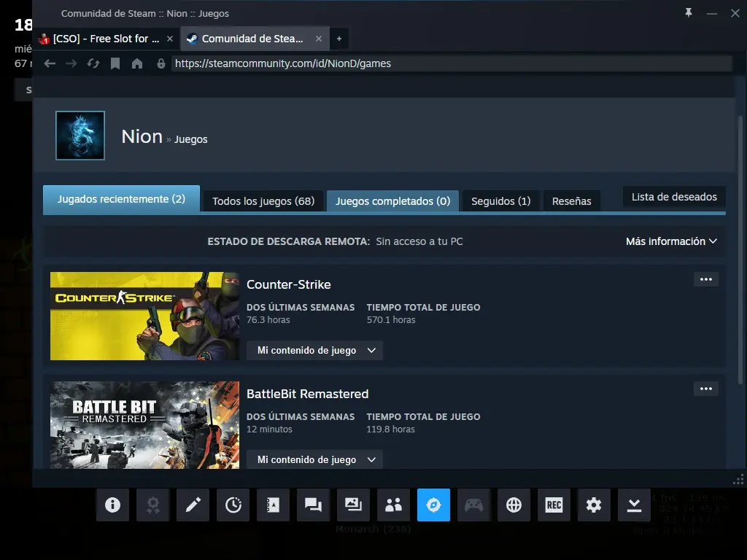747x560 pixels.
Task: Click the padlock security icon
Action: [x=161, y=63]
